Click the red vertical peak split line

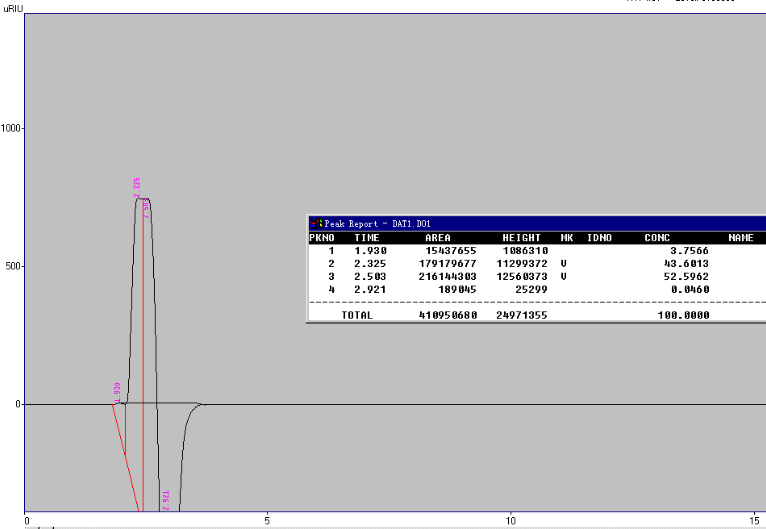pyautogui.click(x=143, y=355)
